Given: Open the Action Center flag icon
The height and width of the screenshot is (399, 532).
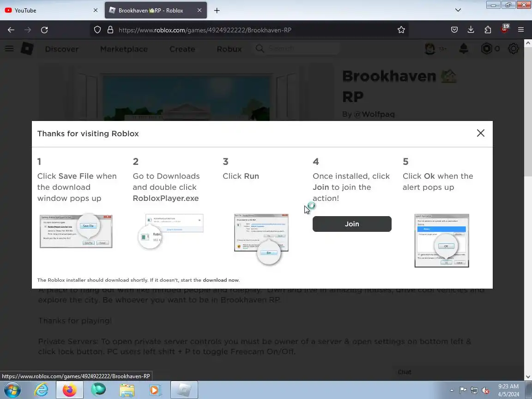Looking at the screenshot, I should coord(463,390).
